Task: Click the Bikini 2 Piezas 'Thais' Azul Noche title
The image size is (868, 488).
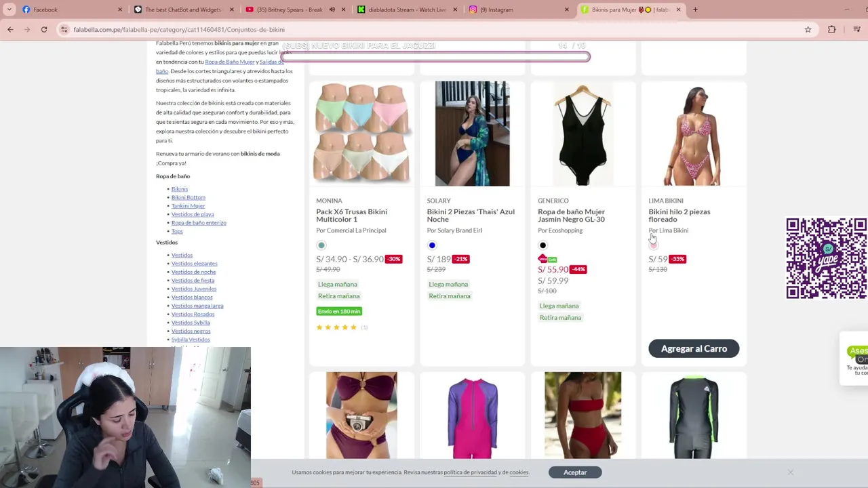Action: [471, 216]
